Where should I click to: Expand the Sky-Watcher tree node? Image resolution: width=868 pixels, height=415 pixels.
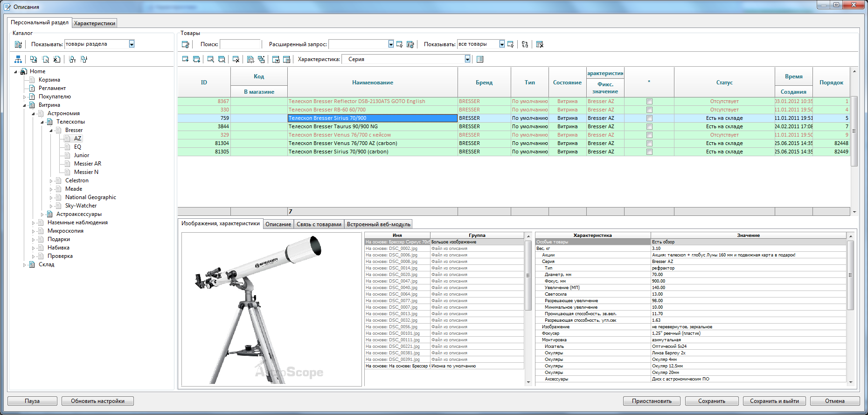tap(51, 206)
